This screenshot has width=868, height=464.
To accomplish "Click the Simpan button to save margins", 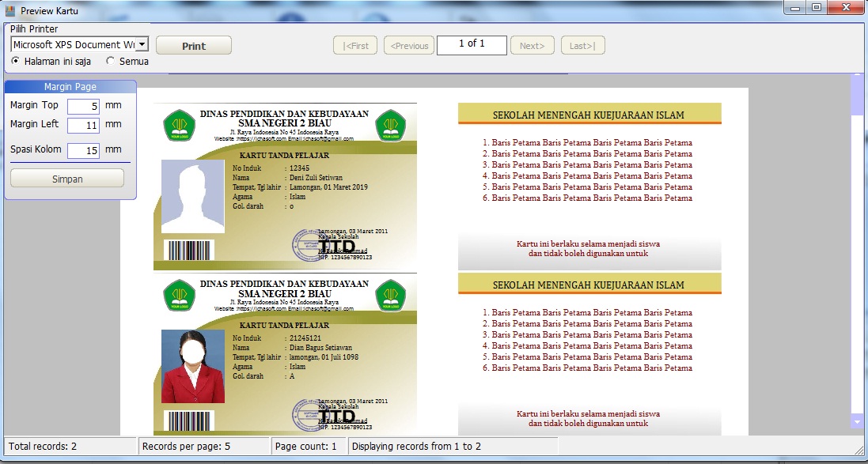I will (66, 178).
